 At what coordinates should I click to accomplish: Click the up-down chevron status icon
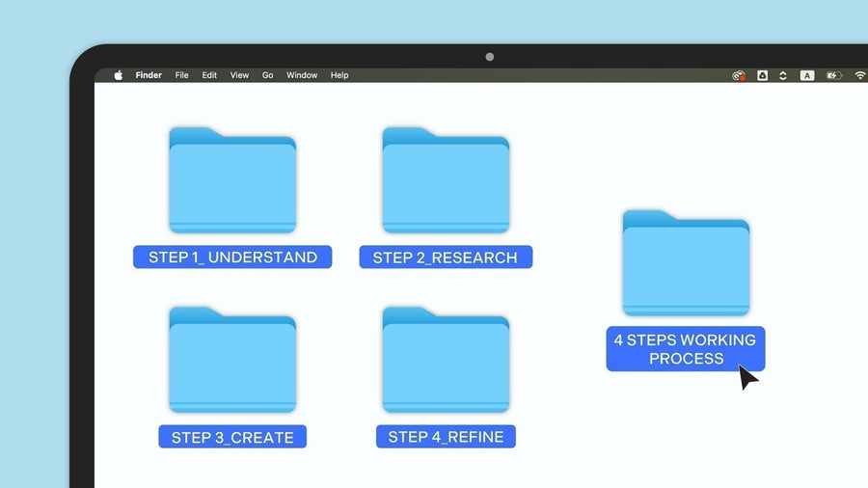coord(783,75)
